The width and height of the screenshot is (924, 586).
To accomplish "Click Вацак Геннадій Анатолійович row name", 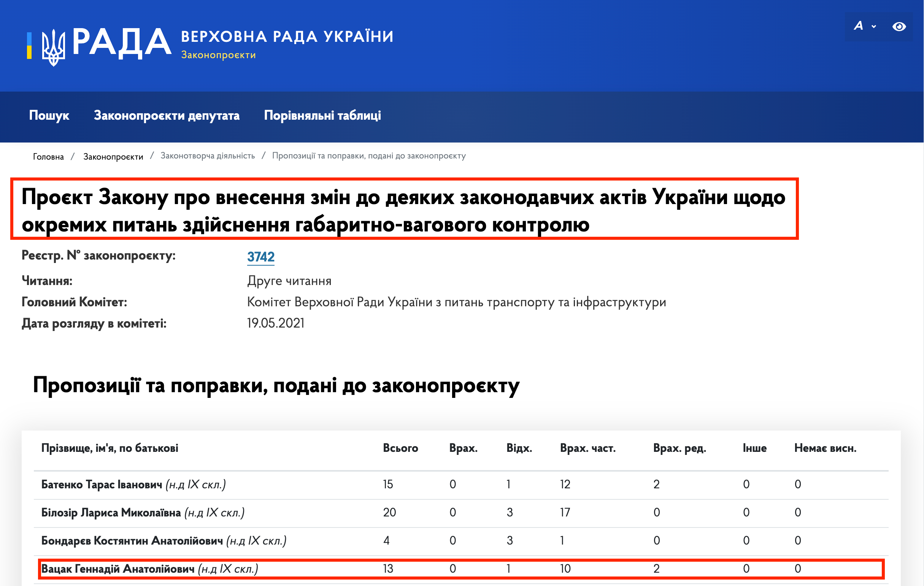I will (x=118, y=569).
